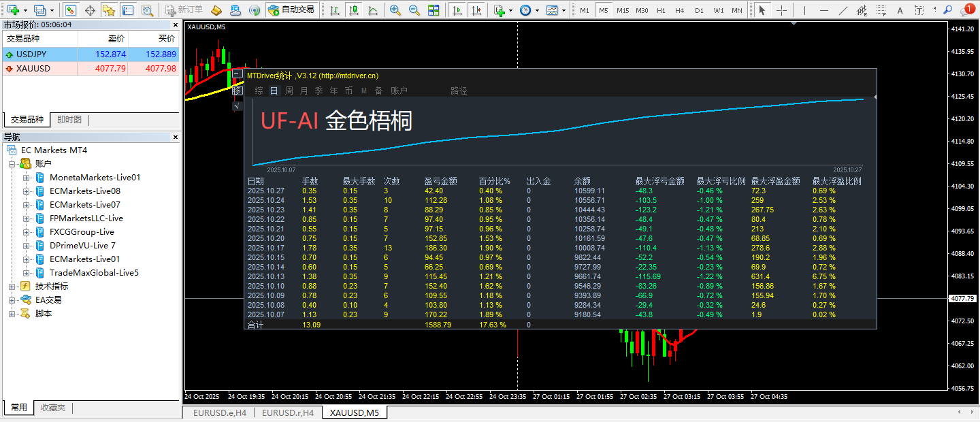Expand the MonetaMarkets-Live01 account node
Viewport: 980px width, 422px height.
(26, 178)
